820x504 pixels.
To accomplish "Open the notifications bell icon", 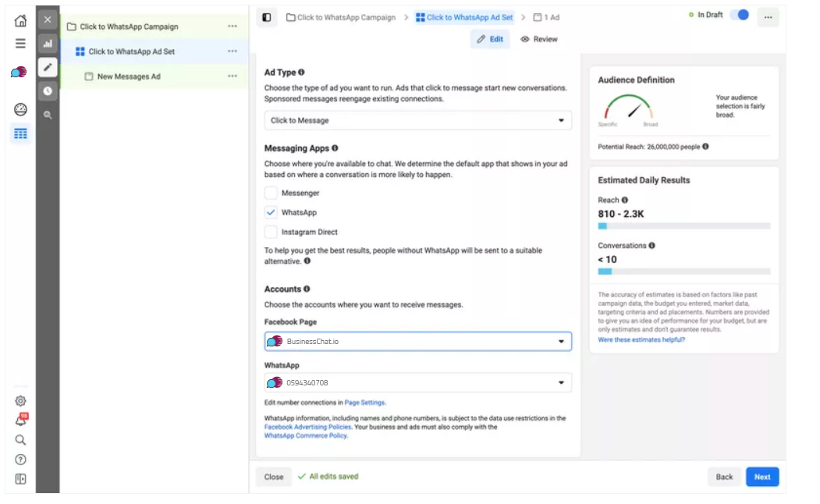I will [x=20, y=421].
